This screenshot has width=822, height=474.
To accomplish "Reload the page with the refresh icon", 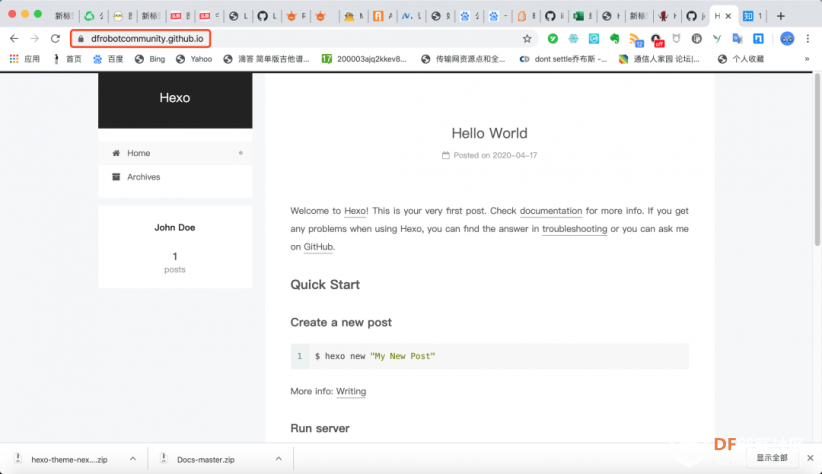I will coord(55,38).
